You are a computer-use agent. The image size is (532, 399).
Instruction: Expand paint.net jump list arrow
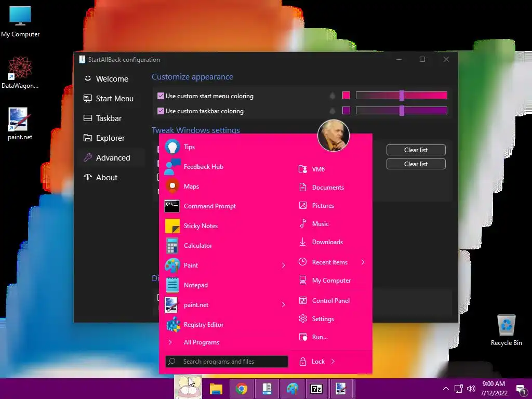click(x=283, y=305)
